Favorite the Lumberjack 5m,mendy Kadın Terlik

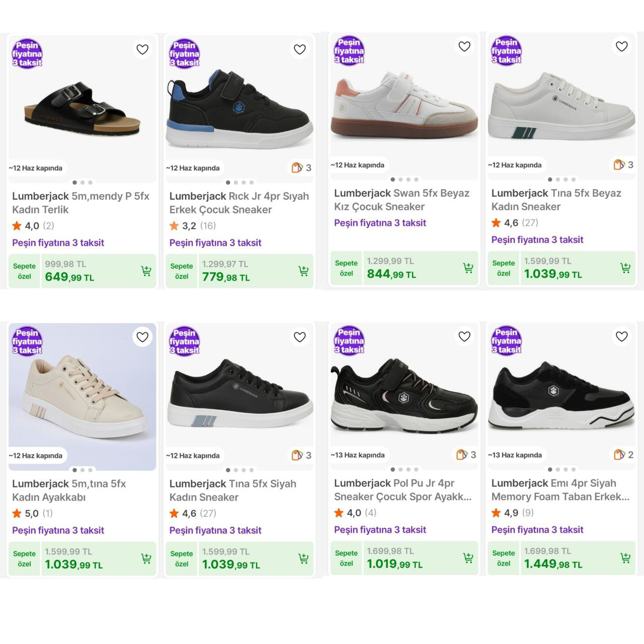pyautogui.click(x=142, y=49)
